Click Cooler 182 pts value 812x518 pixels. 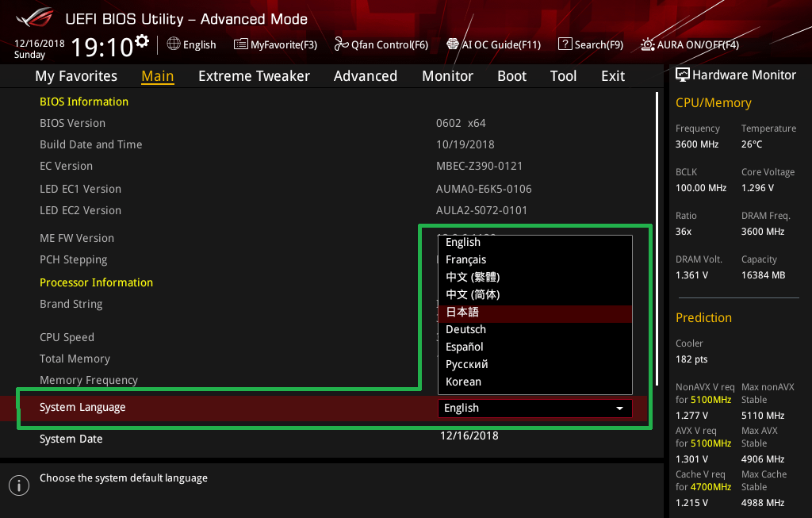click(x=691, y=359)
